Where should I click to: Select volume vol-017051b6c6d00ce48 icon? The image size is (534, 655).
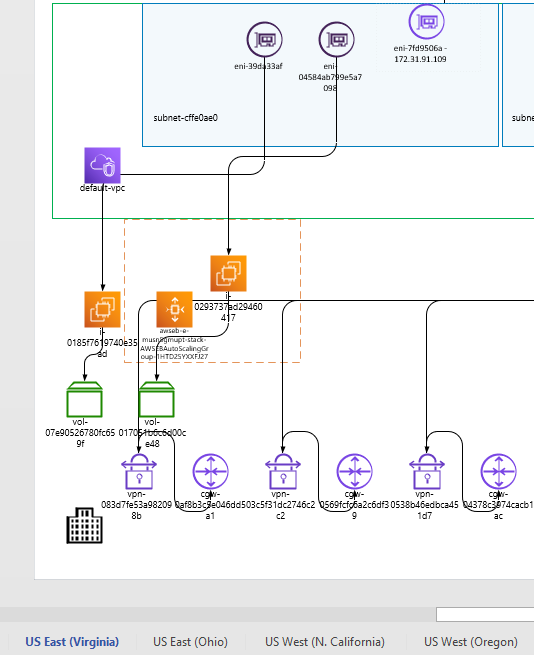(x=157, y=399)
